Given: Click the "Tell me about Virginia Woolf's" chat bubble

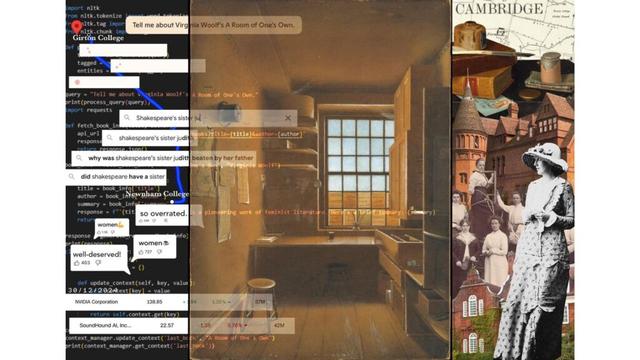Looking at the screenshot, I should (213, 25).
